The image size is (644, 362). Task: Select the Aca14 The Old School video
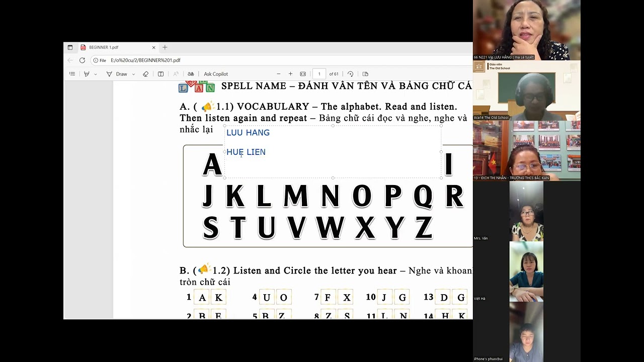(x=527, y=90)
